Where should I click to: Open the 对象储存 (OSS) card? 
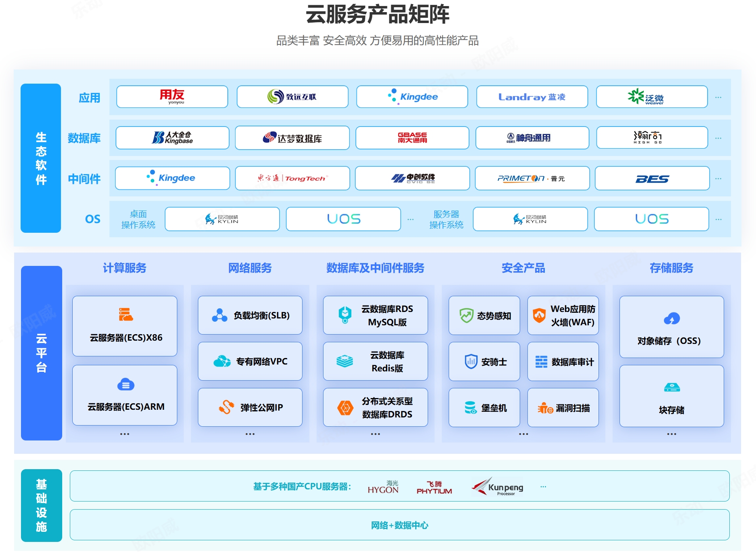(x=672, y=327)
